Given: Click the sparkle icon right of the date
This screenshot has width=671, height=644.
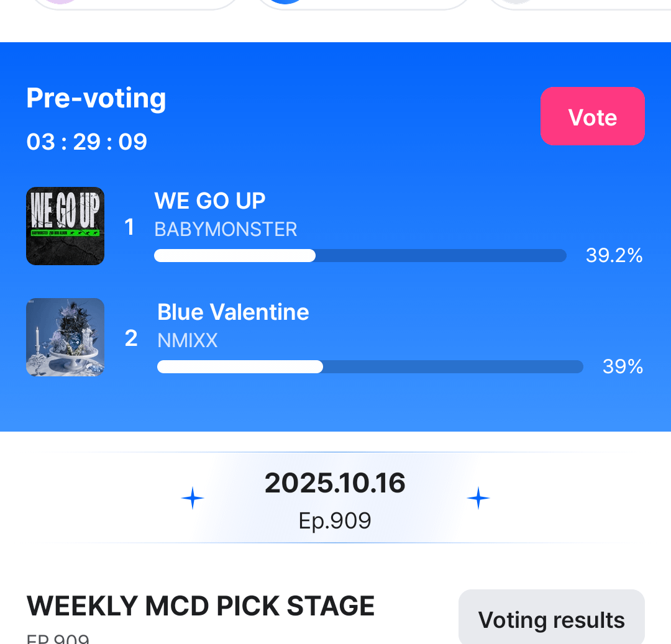Looking at the screenshot, I should click(x=478, y=498).
